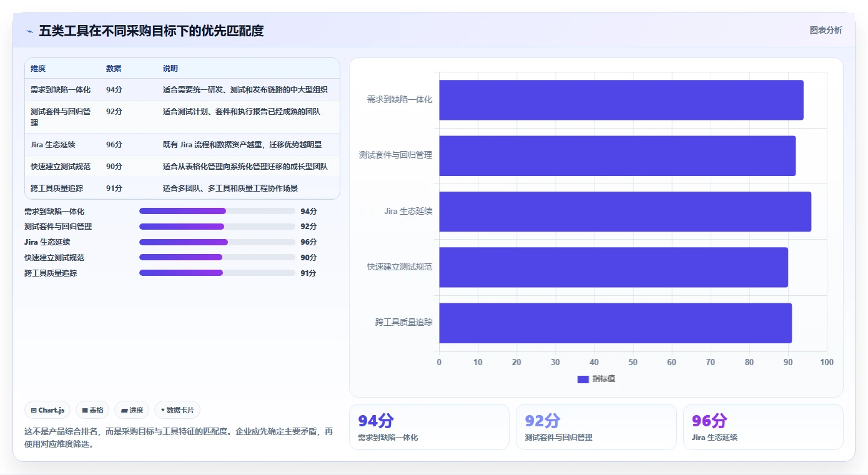The width and height of the screenshot is (868, 475).
Task: Click the 说明 column header
Action: tap(170, 69)
